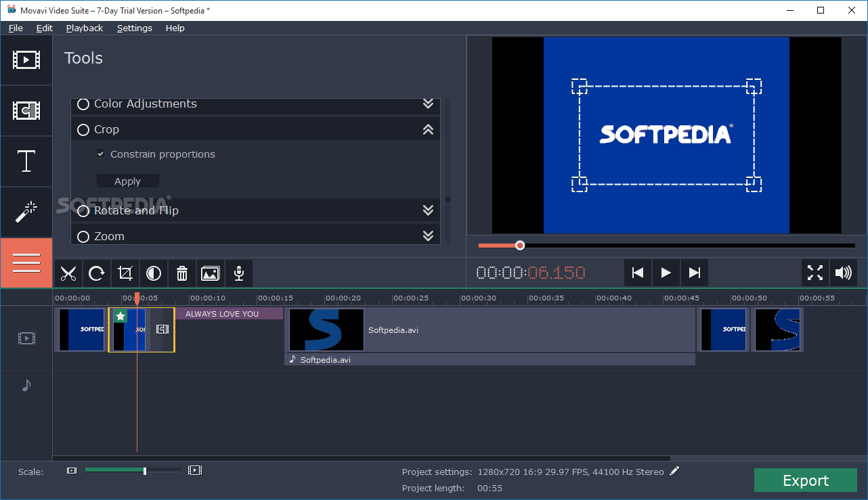
Task: Select the Rotate and Flip radio button
Action: (x=83, y=211)
